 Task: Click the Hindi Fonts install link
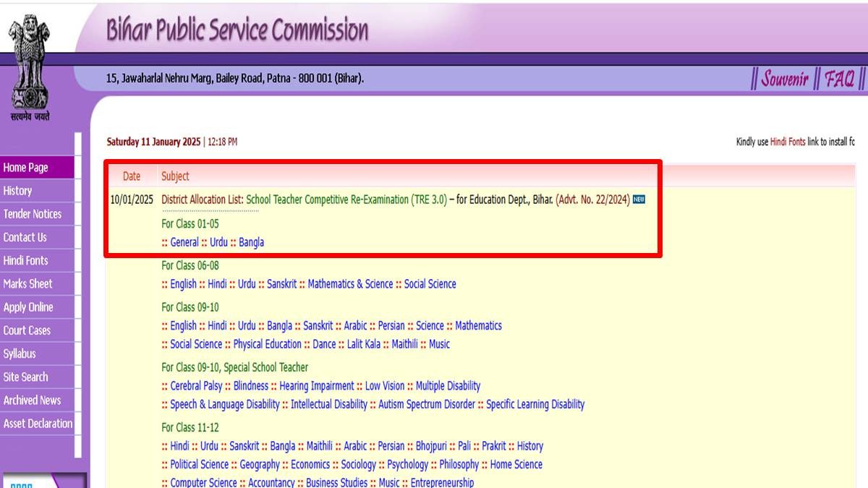click(788, 142)
